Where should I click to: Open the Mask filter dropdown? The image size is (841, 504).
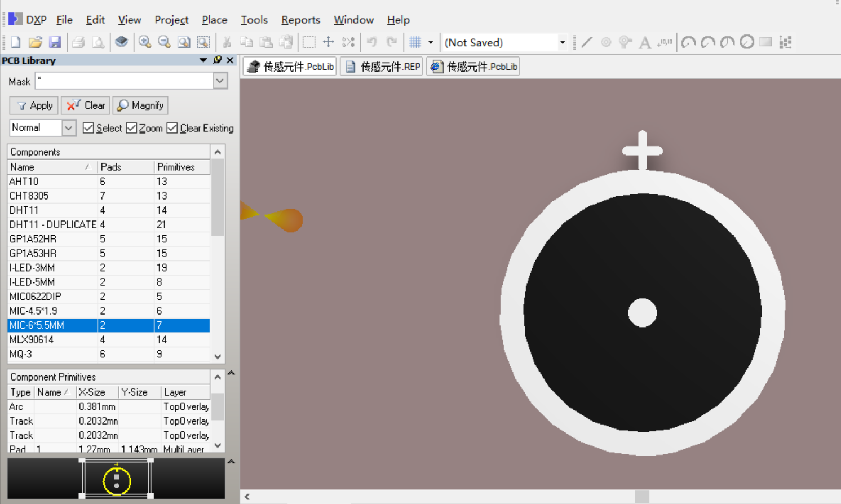(x=220, y=81)
